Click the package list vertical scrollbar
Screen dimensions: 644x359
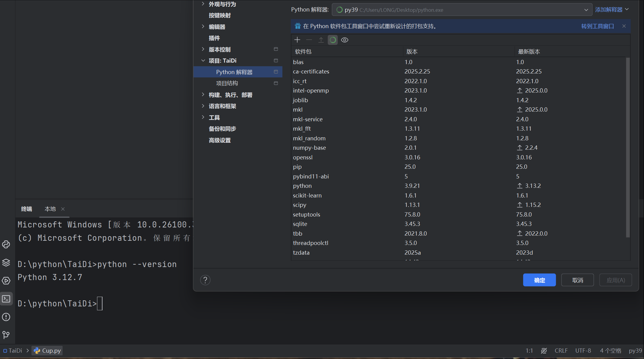[628, 147]
